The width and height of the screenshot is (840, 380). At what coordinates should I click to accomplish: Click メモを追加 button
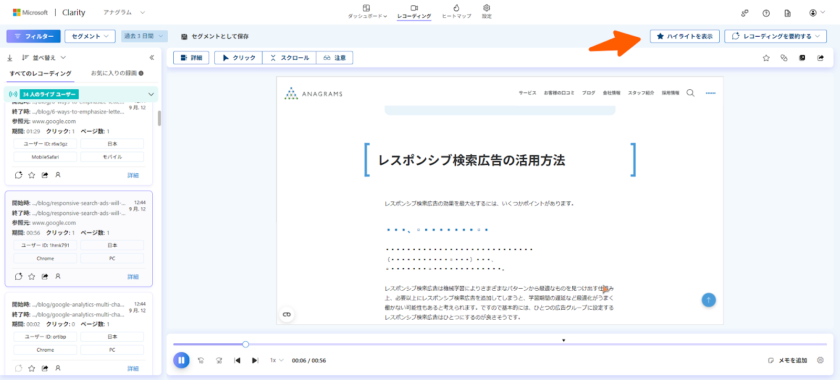(788, 360)
